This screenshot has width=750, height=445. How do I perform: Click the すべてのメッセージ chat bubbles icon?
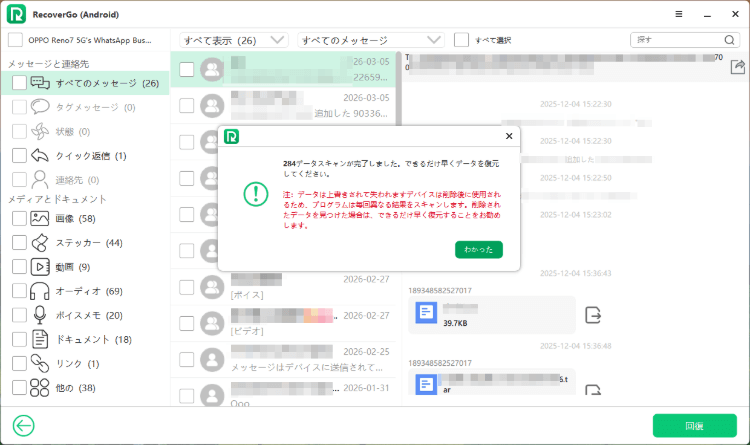click(x=40, y=83)
